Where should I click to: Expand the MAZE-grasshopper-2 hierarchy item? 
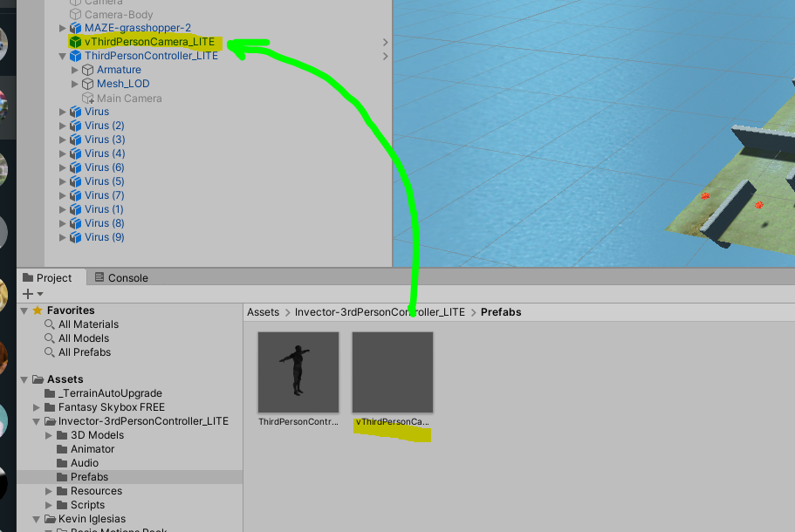pyautogui.click(x=62, y=28)
